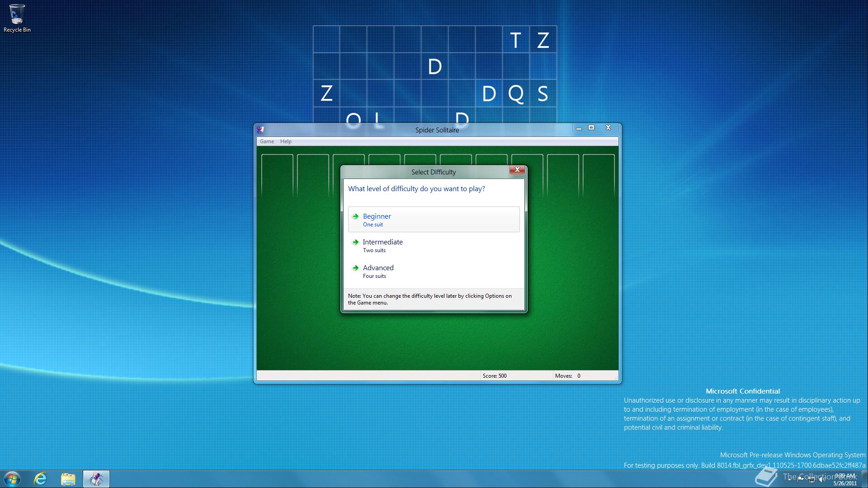The image size is (868, 488).
Task: Click the Spider Solitaire taskbar button
Action: [x=96, y=479]
